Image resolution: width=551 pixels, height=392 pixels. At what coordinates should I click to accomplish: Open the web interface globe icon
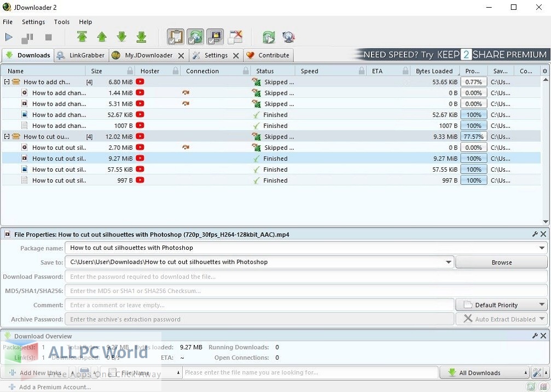coord(288,37)
